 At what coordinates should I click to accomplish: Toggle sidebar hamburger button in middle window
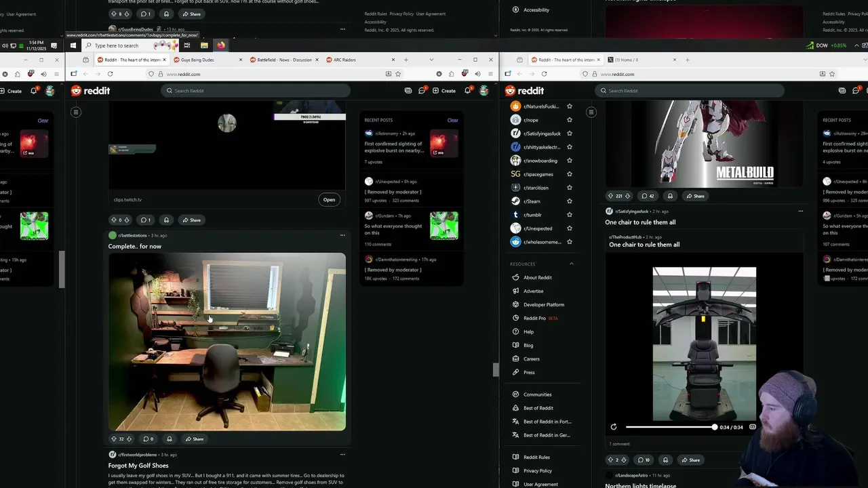[76, 112]
